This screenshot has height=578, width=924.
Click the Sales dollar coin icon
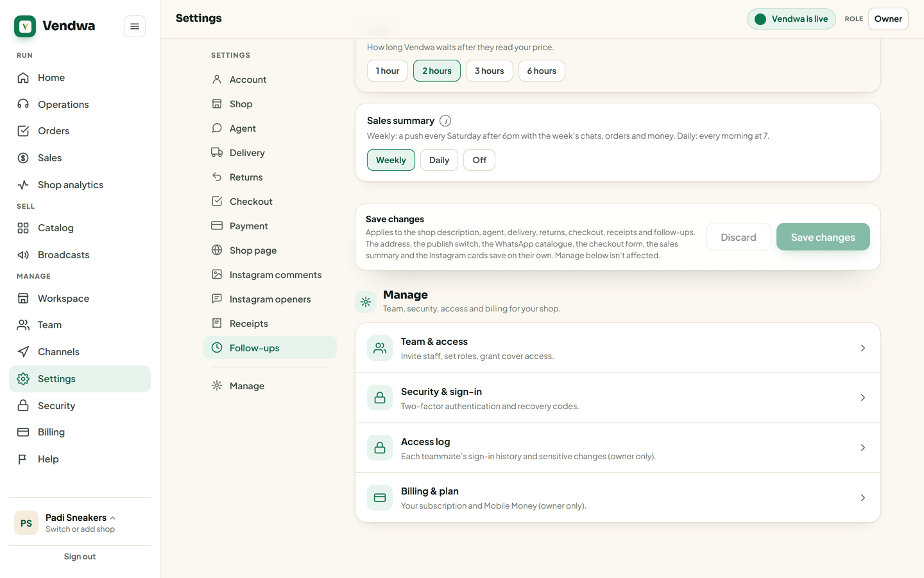point(23,158)
